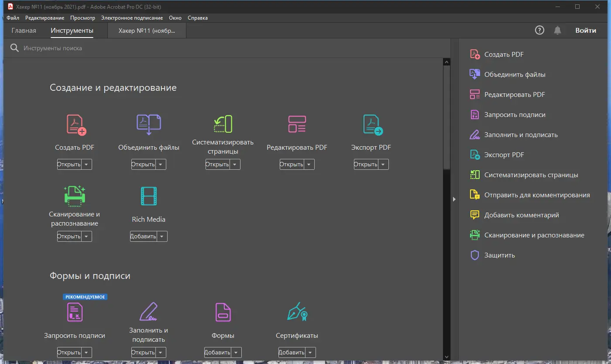Open the Систематизировать страницы tool icon
Viewport: 611px width, 364px height.
coord(223,124)
